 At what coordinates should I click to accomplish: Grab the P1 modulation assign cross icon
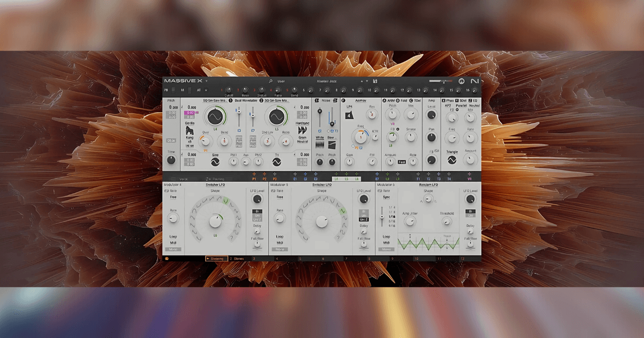click(x=254, y=174)
